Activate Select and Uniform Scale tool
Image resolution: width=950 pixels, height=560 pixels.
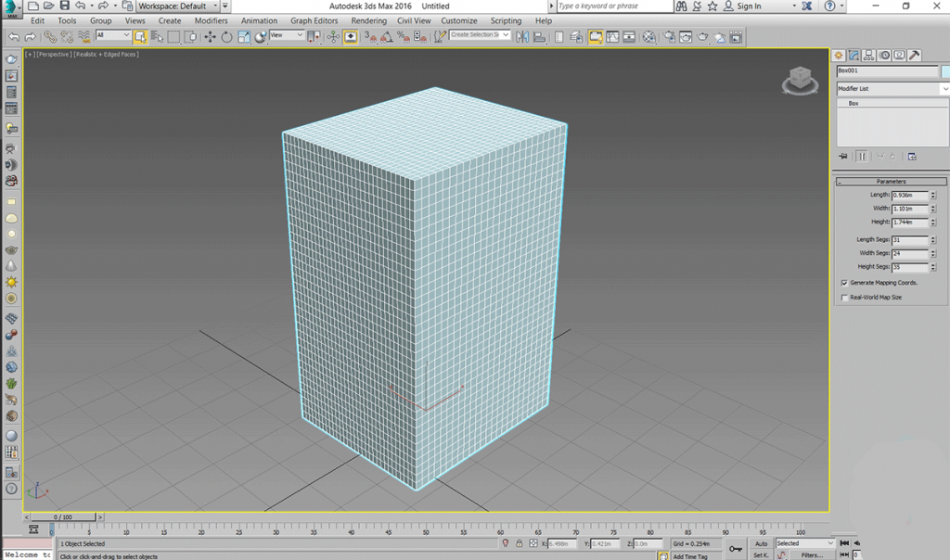click(244, 37)
